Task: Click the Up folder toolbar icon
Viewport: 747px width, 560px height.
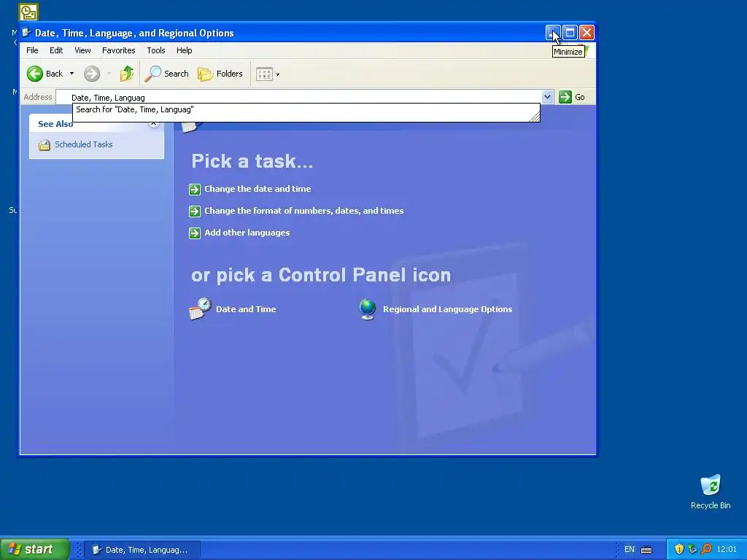Action: [127, 74]
